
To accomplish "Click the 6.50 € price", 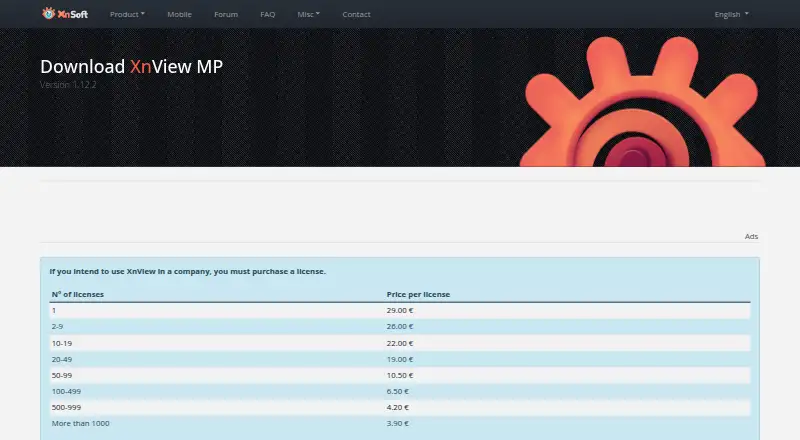I will [x=398, y=391].
